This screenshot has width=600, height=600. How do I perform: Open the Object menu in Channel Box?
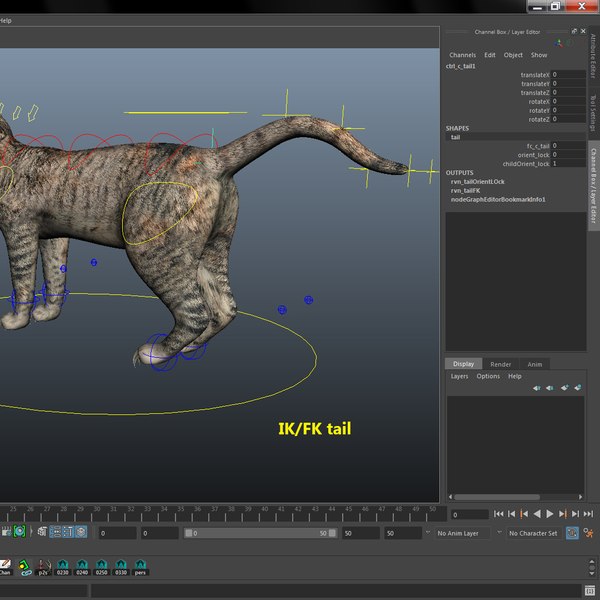(513, 55)
